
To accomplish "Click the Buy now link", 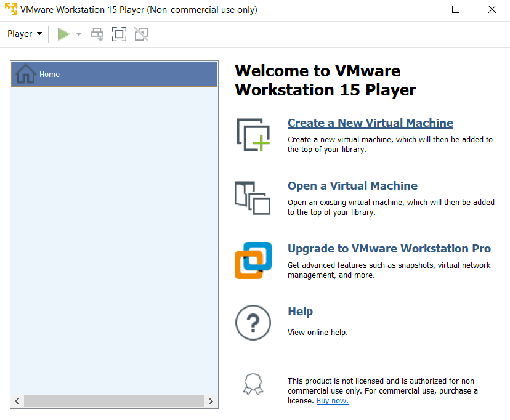I will tap(333, 401).
